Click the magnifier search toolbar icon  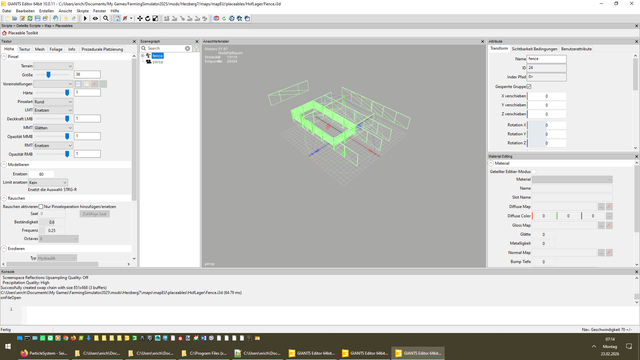pos(106,18)
